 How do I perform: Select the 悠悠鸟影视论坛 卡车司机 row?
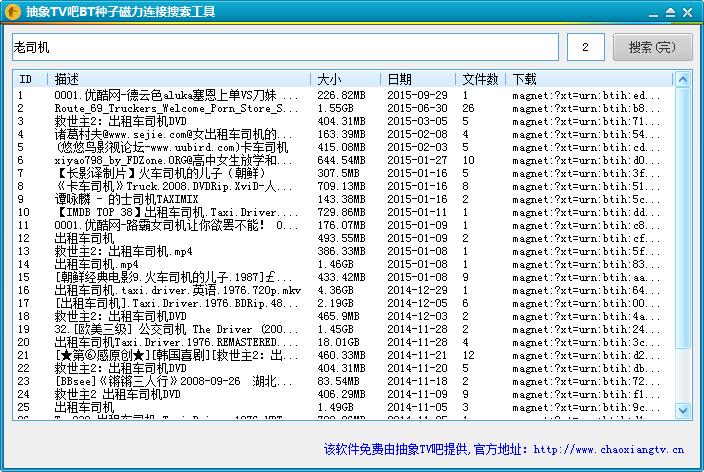343,147
